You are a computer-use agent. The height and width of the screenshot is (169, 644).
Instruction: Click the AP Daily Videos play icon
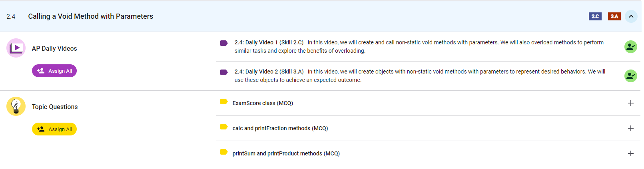[x=16, y=48]
